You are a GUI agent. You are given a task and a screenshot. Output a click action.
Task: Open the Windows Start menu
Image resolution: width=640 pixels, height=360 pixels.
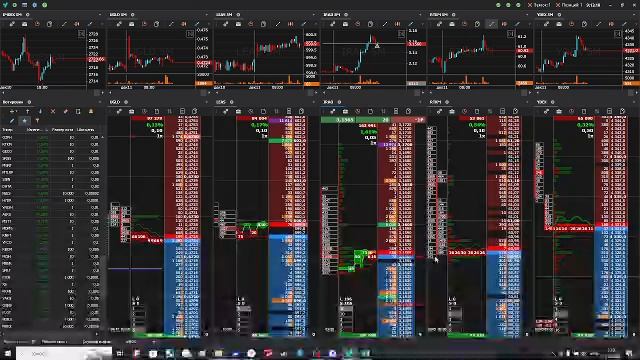(7, 353)
